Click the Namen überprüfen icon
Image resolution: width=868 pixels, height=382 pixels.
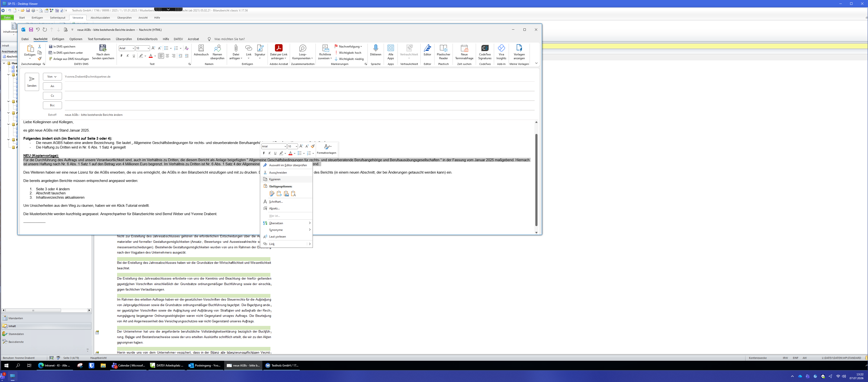click(217, 52)
